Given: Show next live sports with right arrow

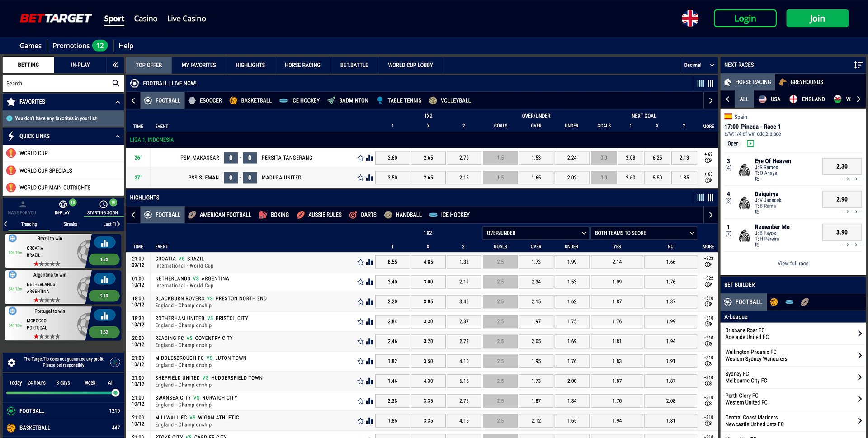Looking at the screenshot, I should tap(711, 100).
